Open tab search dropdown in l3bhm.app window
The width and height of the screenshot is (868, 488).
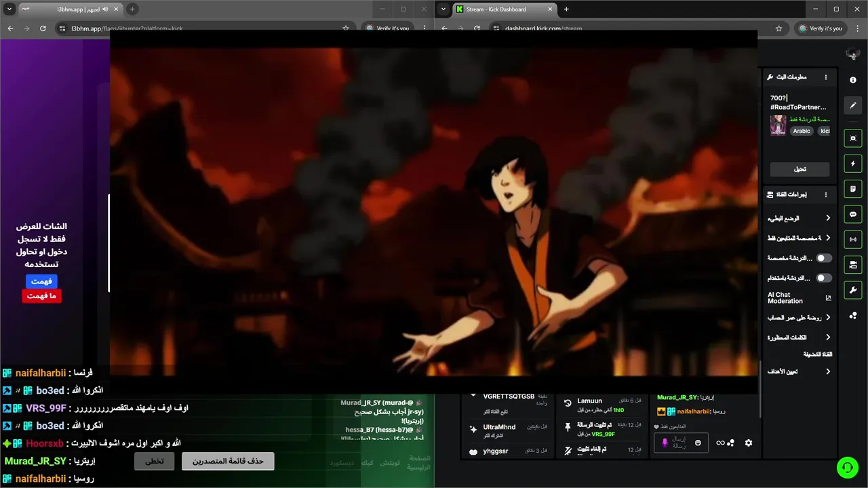coord(9,9)
